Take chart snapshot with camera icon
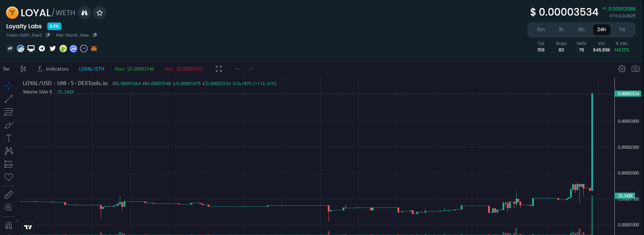Image resolution: width=644 pixels, height=235 pixels. tap(635, 69)
